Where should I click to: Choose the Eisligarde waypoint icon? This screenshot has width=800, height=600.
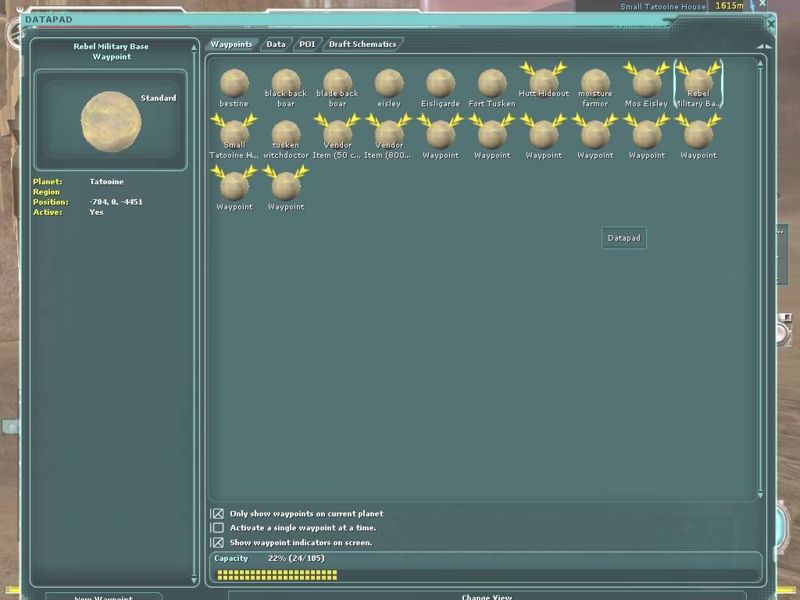(440, 83)
